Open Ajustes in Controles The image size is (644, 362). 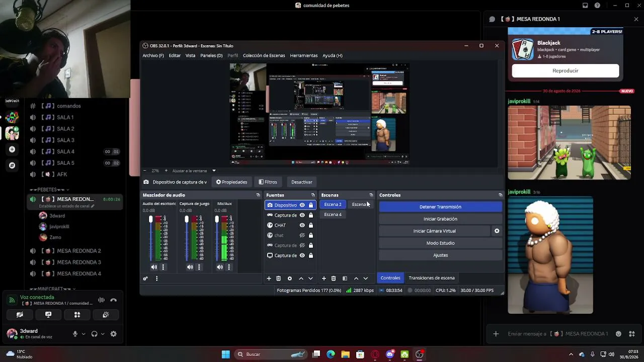[x=440, y=255]
